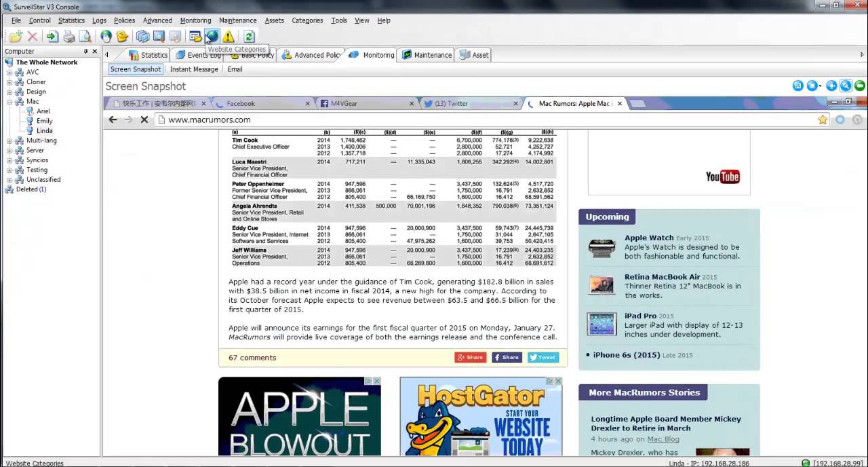Expand the Design group
The image size is (868, 467).
(10, 92)
